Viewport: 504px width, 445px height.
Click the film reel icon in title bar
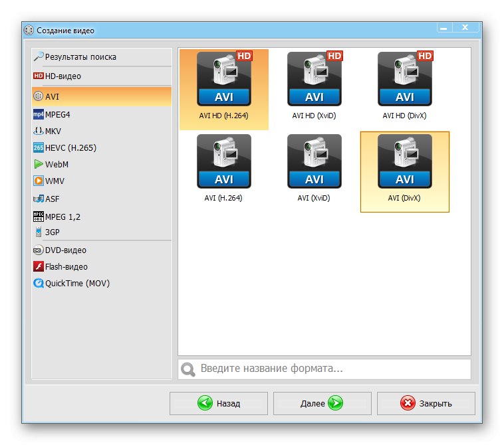pos(29,30)
